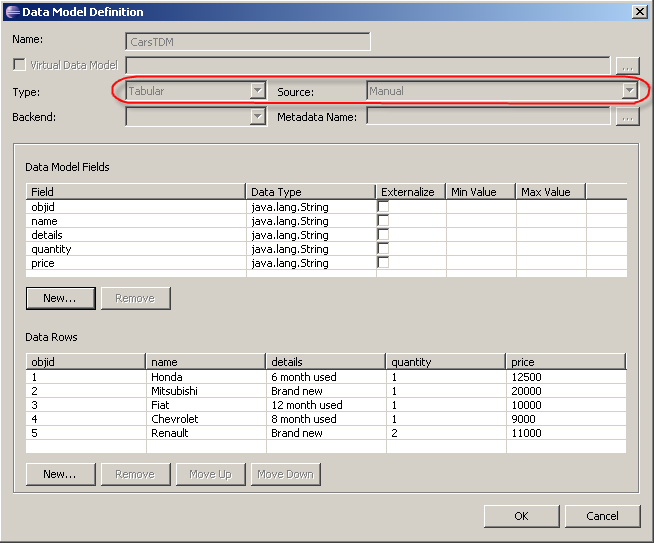
Task: Enable the Virtual Data Model checkbox
Action: coord(19,66)
